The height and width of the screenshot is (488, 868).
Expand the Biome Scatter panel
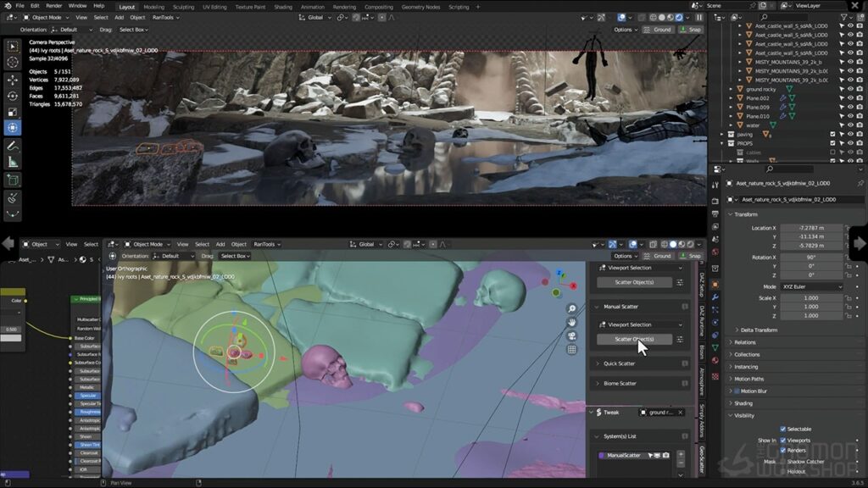(620, 384)
